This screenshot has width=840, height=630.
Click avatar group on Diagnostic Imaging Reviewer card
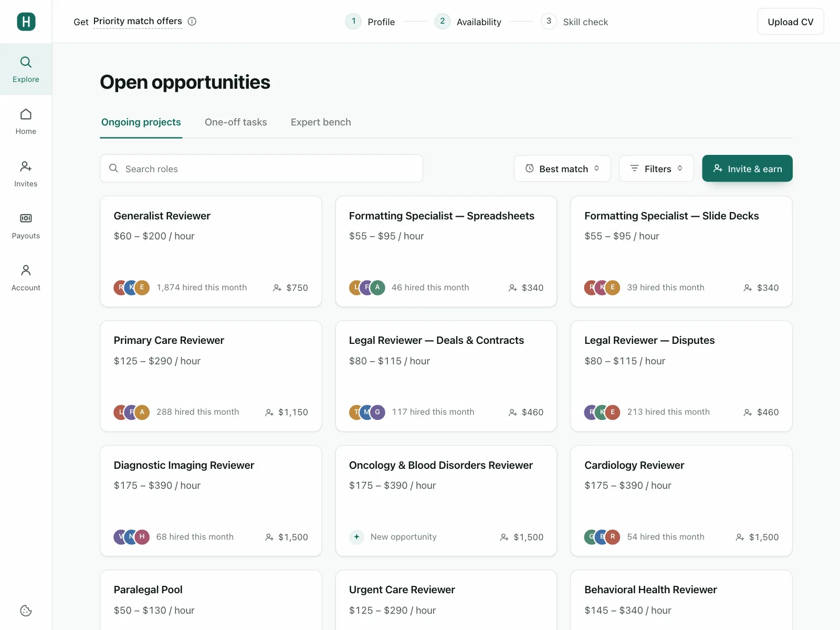[x=132, y=537]
